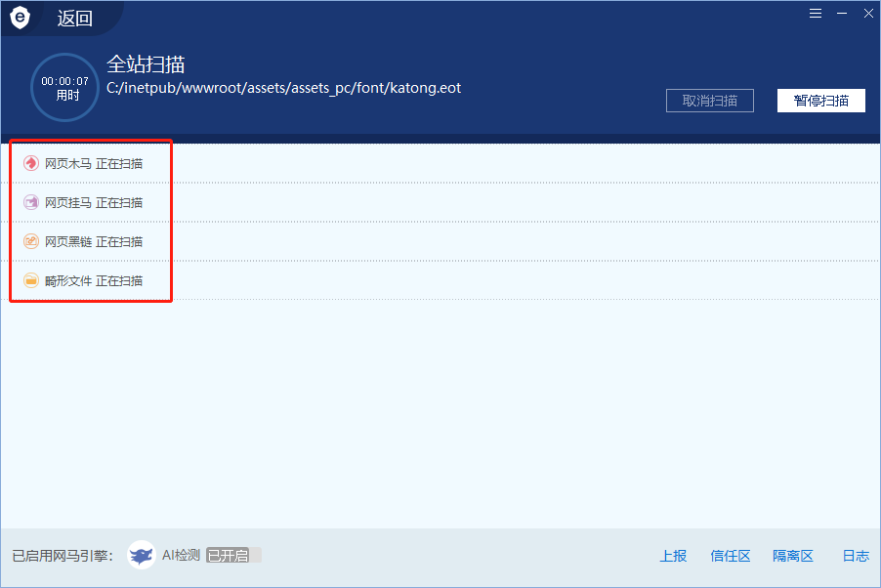This screenshot has height=588, width=881.
Task: Click the shield logo icon
Action: 21,18
